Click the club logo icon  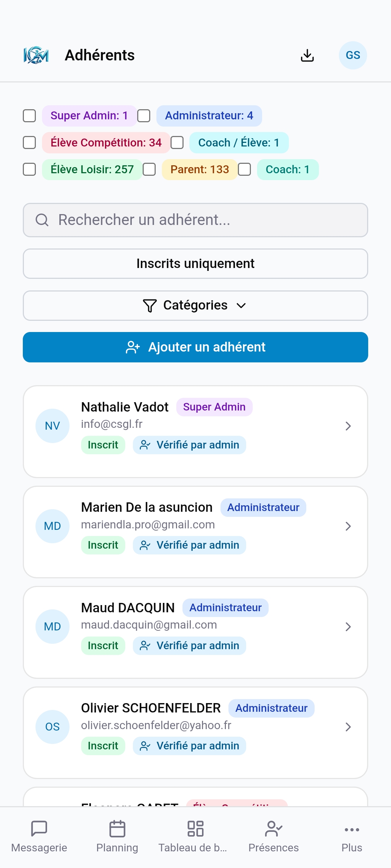[36, 55]
